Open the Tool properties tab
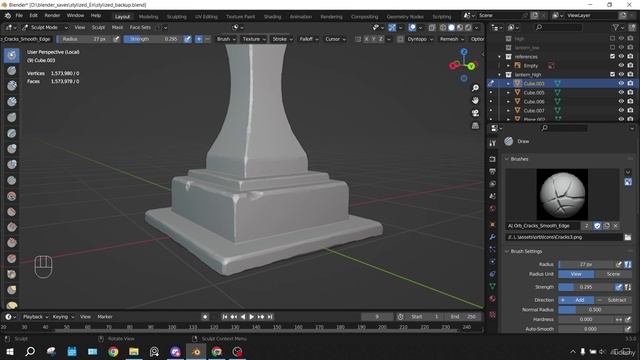Viewport: 640px width, 360px height. [x=493, y=143]
